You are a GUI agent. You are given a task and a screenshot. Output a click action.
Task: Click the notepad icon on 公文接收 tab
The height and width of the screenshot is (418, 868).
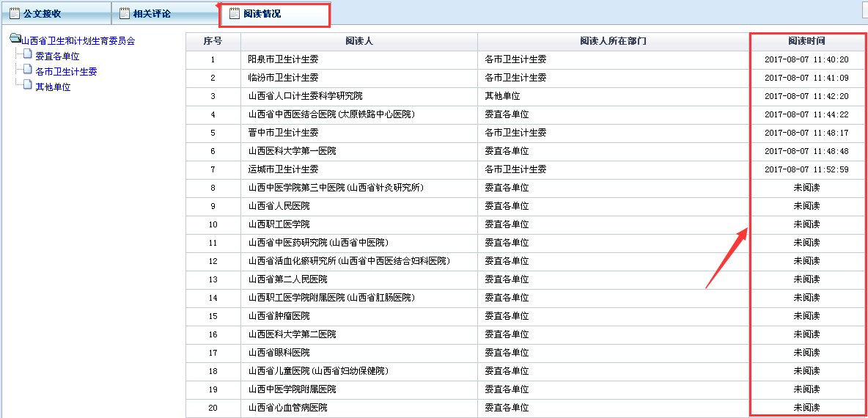15,13
